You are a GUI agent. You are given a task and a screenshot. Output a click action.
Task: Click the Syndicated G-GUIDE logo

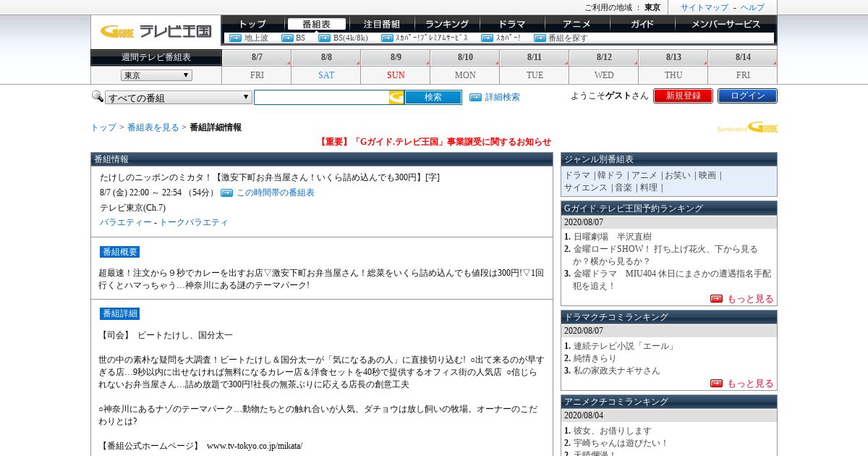coord(747,127)
